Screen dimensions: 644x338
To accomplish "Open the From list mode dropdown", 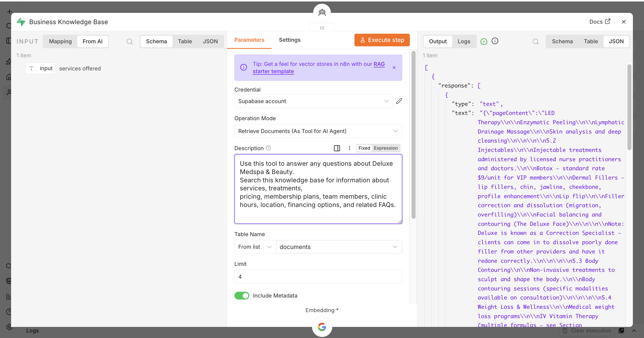I will (x=255, y=247).
